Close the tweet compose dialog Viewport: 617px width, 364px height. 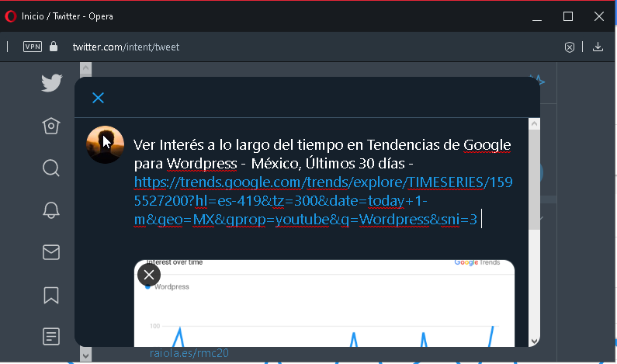(98, 98)
